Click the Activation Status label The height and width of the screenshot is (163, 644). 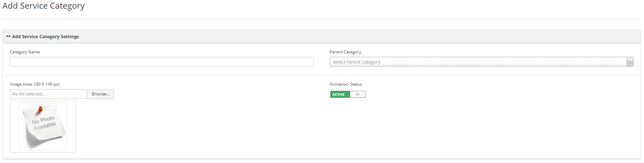point(346,84)
